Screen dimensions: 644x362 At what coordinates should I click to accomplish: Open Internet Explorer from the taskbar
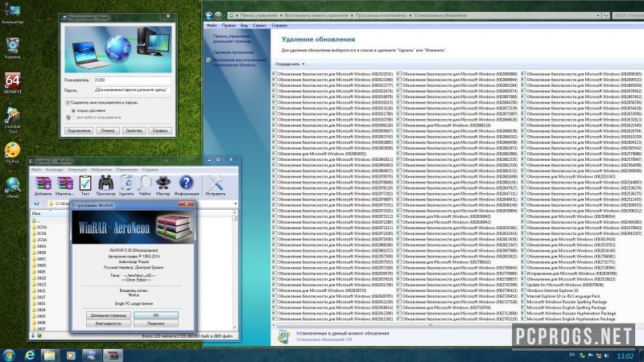click(x=30, y=355)
